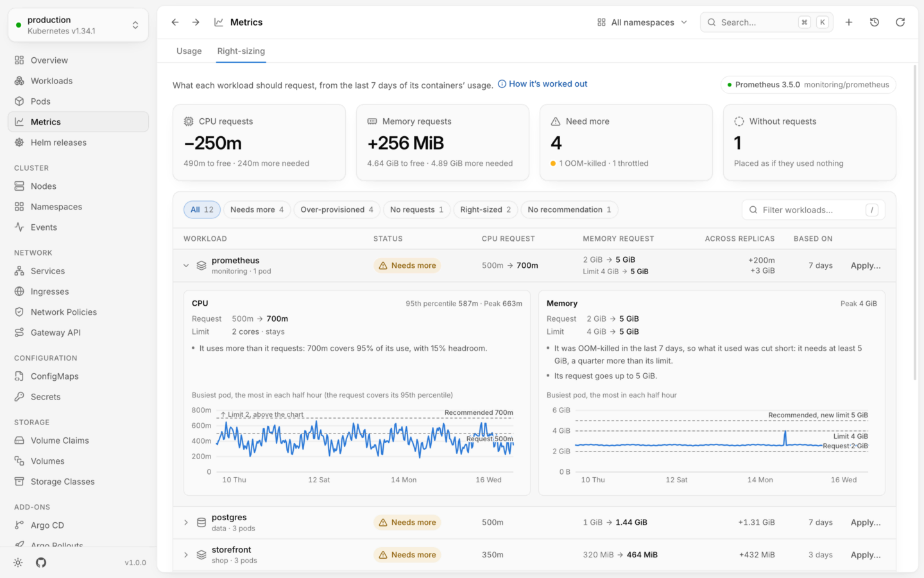This screenshot has width=924, height=578.
Task: Filter by No recommendation 1
Action: 569,209
